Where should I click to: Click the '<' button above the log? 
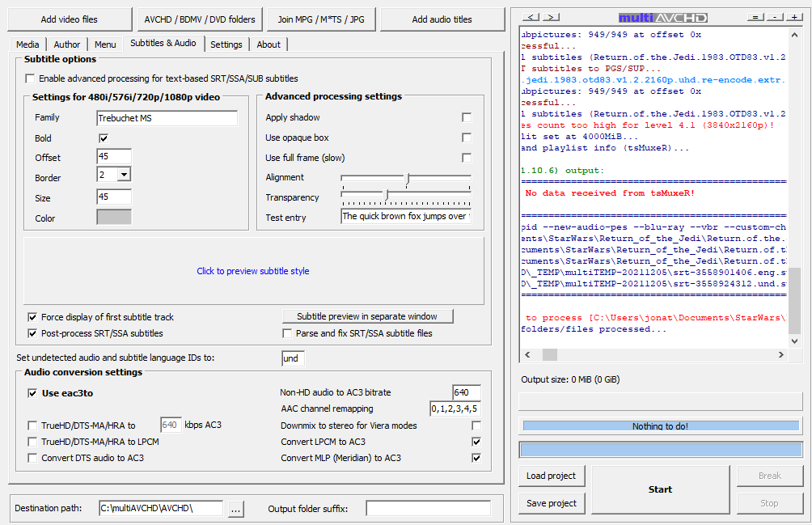click(531, 17)
